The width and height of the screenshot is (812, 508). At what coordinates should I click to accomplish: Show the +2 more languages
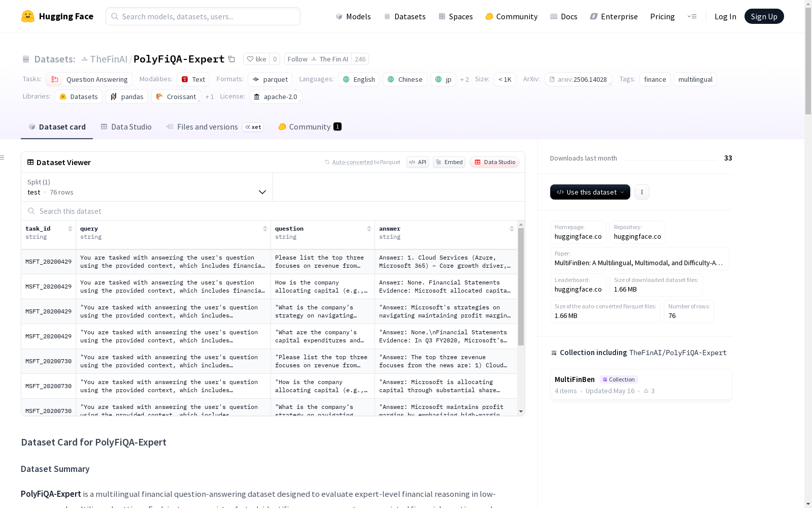(x=464, y=79)
